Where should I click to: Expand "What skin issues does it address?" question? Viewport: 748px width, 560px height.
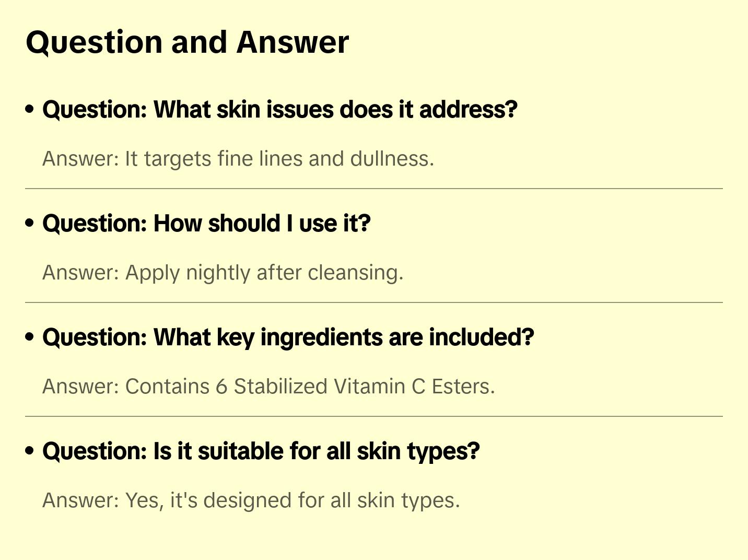pos(280,110)
